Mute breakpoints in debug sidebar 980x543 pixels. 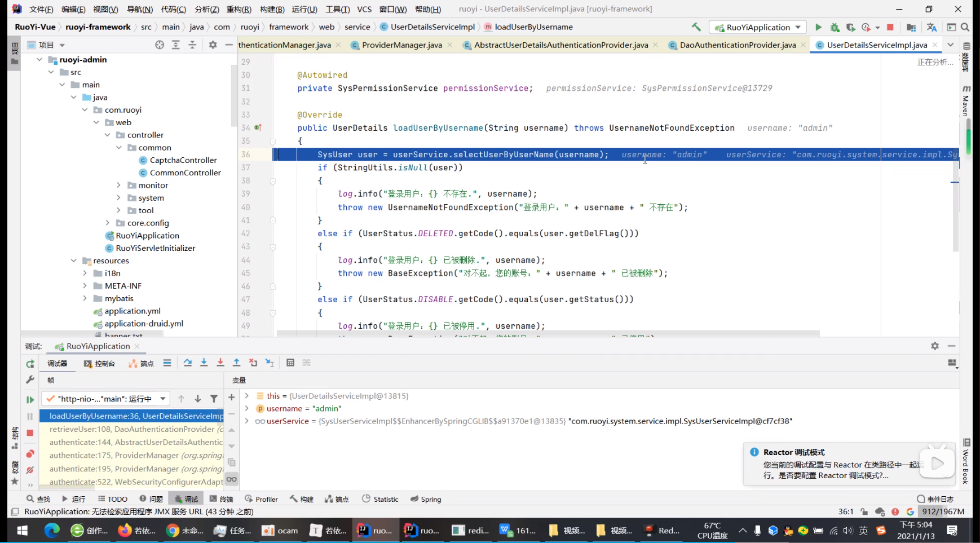tap(30, 470)
